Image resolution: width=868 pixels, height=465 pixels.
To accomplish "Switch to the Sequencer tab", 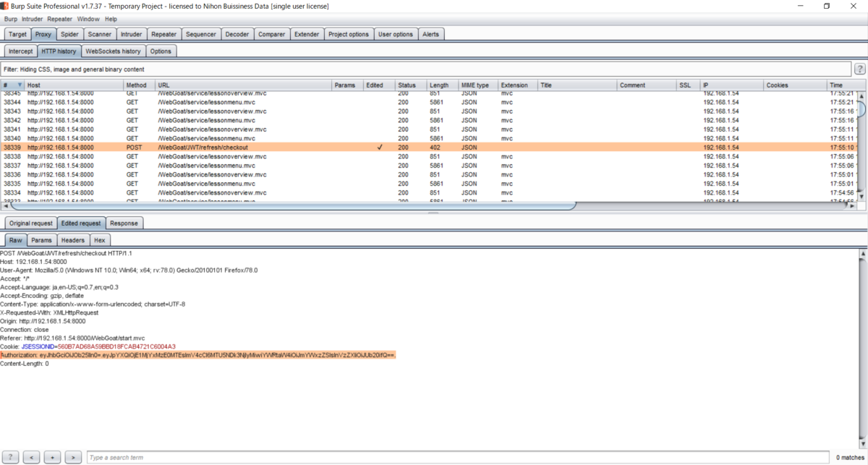I will tap(201, 34).
